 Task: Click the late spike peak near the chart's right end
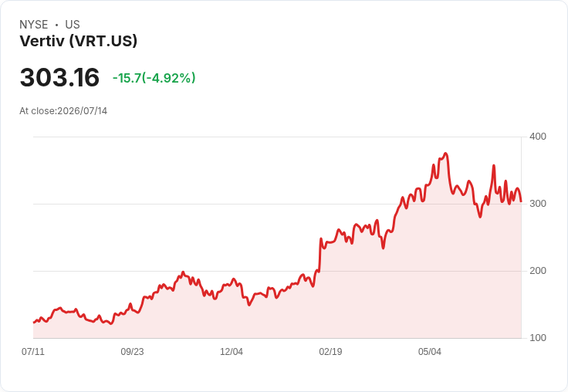pyautogui.click(x=494, y=166)
